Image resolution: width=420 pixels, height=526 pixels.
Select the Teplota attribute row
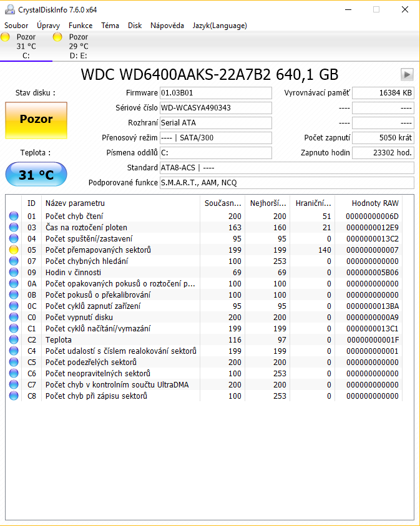coord(204,340)
